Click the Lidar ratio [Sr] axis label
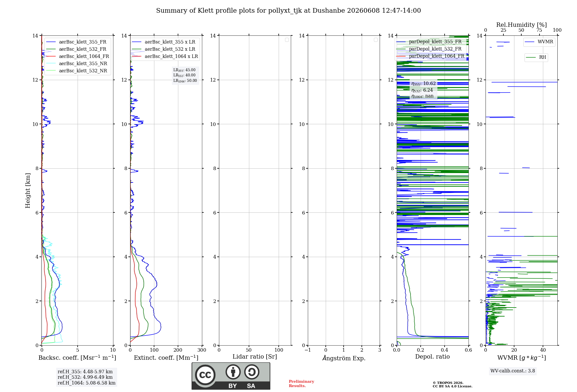The height and width of the screenshot is (392, 577). pyautogui.click(x=255, y=357)
